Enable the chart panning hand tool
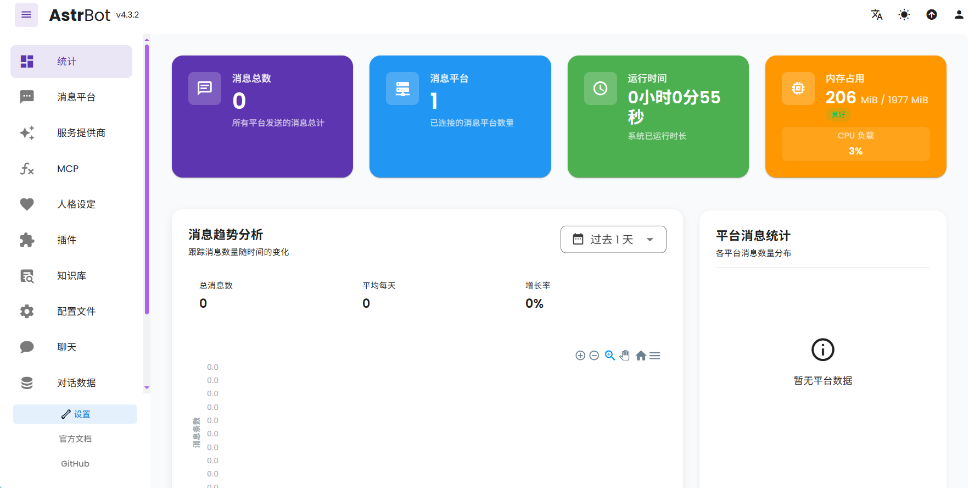The height and width of the screenshot is (488, 980). 625,356
